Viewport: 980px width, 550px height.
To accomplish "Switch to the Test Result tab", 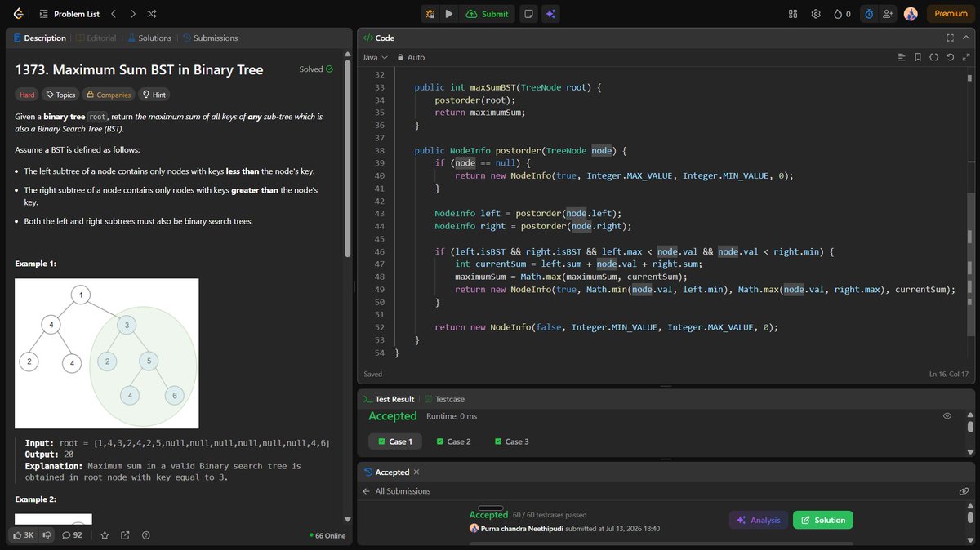I will click(x=389, y=399).
